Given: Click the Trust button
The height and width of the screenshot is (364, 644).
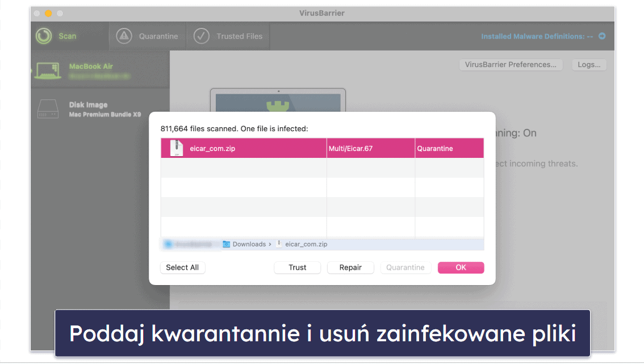Looking at the screenshot, I should click(x=298, y=267).
